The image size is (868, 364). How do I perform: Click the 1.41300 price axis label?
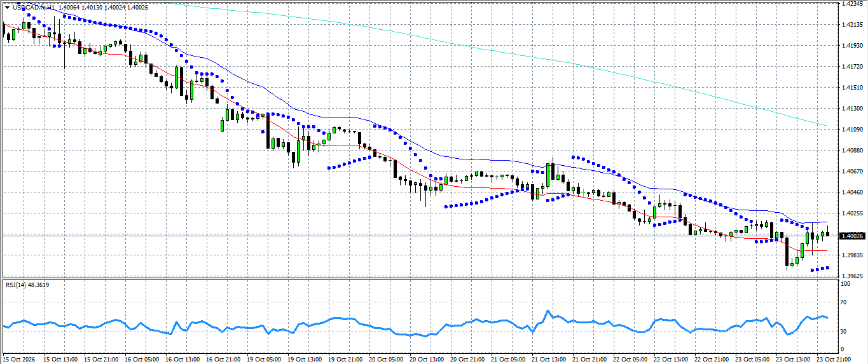[851, 109]
